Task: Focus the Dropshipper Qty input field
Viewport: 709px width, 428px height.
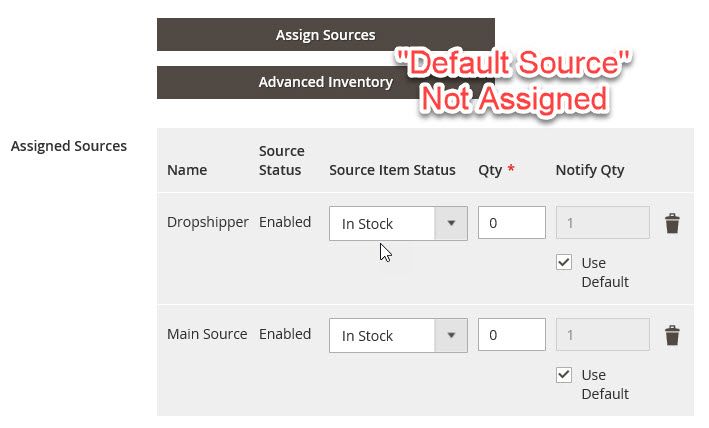Action: (511, 224)
